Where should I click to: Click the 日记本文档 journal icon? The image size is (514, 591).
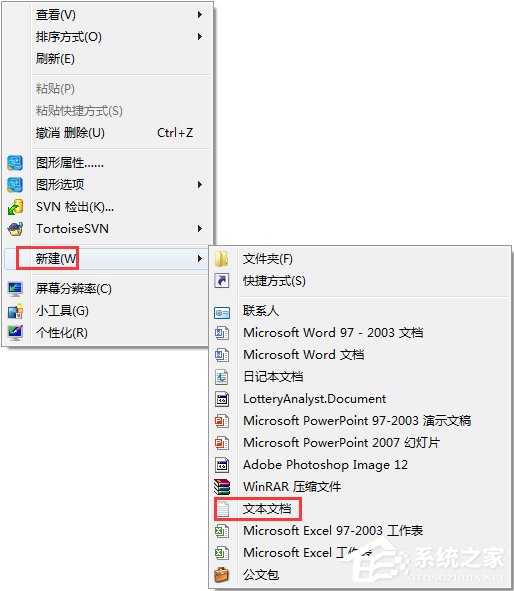click(222, 377)
